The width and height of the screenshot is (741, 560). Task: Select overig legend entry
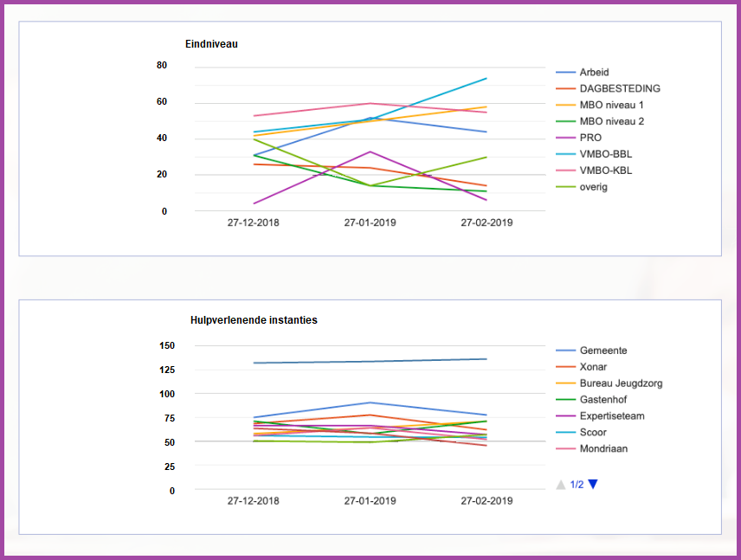point(593,187)
